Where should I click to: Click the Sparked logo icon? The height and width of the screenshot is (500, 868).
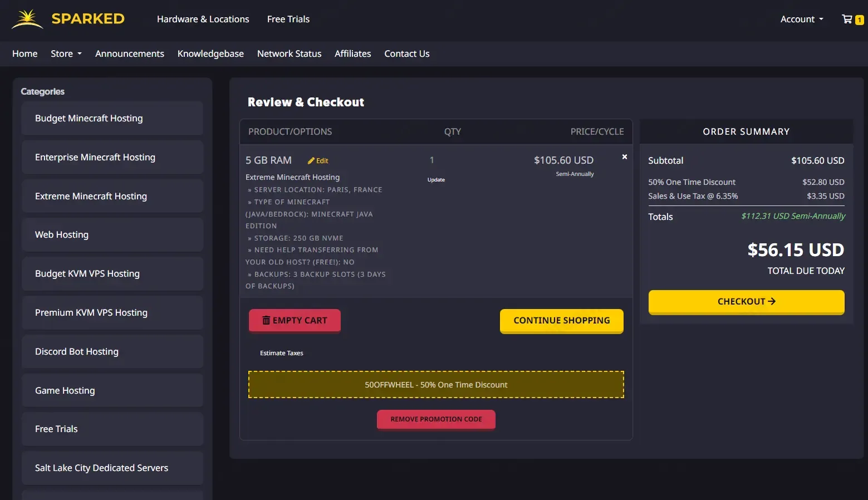pyautogui.click(x=27, y=19)
